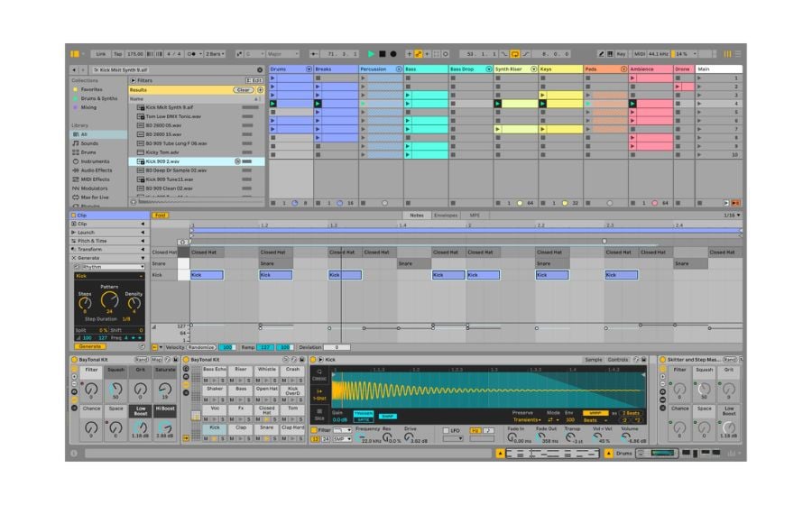Open Key map mode switch
This screenshot has width=812, height=505.
[621, 54]
